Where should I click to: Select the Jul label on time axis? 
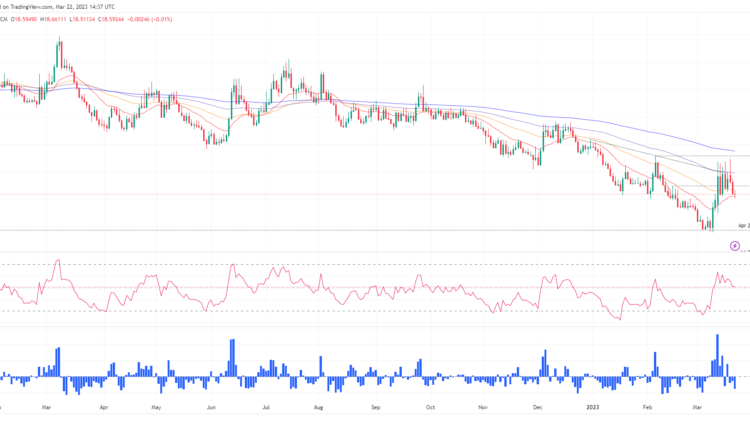point(265,408)
